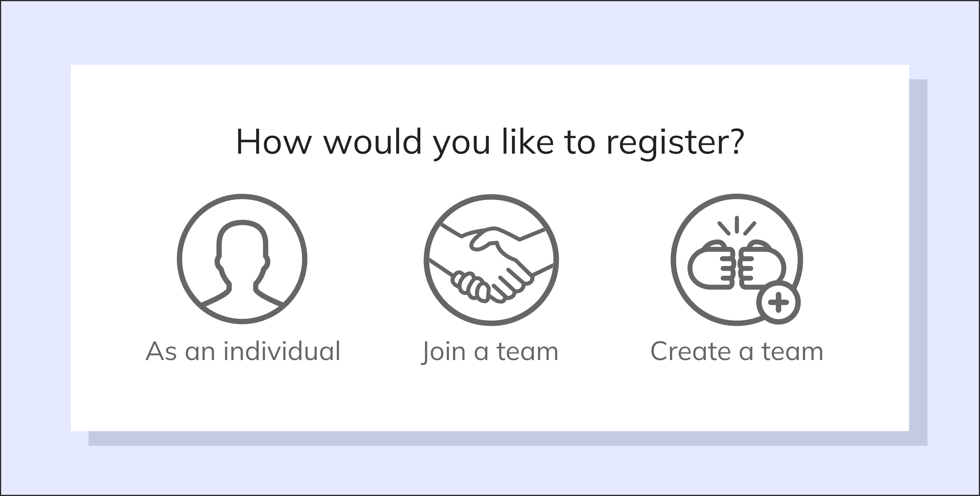Click the word "Join" under the handshake
The image size is (980, 496).
(x=444, y=352)
